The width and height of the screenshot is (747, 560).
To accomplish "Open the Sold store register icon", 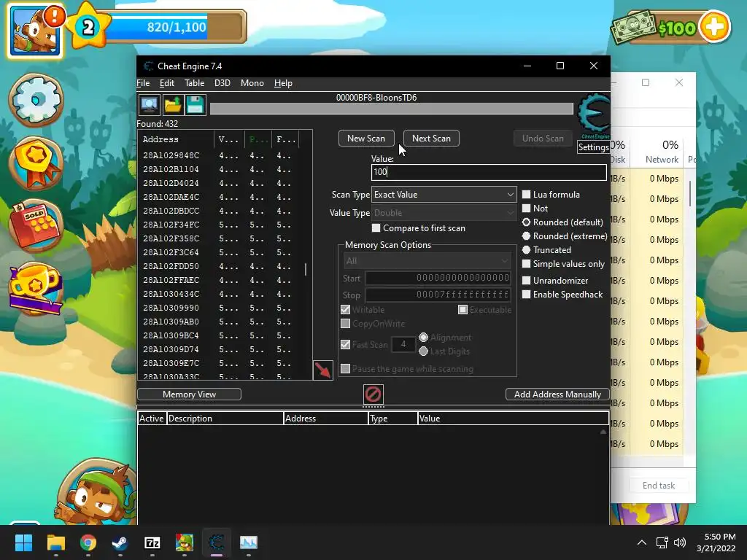I will [36, 225].
